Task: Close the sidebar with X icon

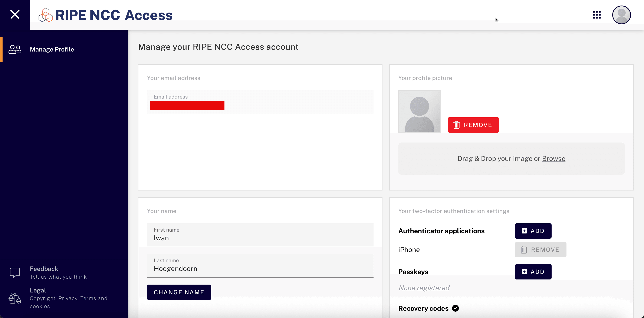Action: coord(15,14)
